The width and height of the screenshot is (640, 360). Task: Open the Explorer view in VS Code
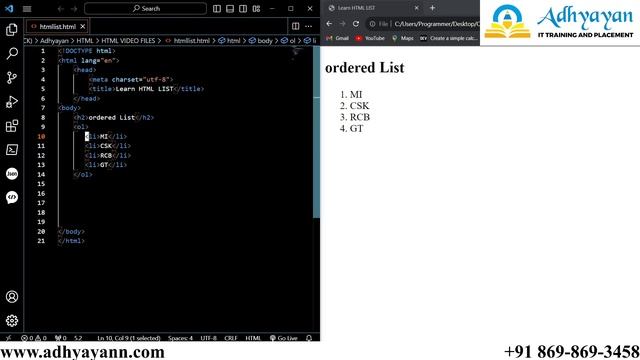pos(12,29)
